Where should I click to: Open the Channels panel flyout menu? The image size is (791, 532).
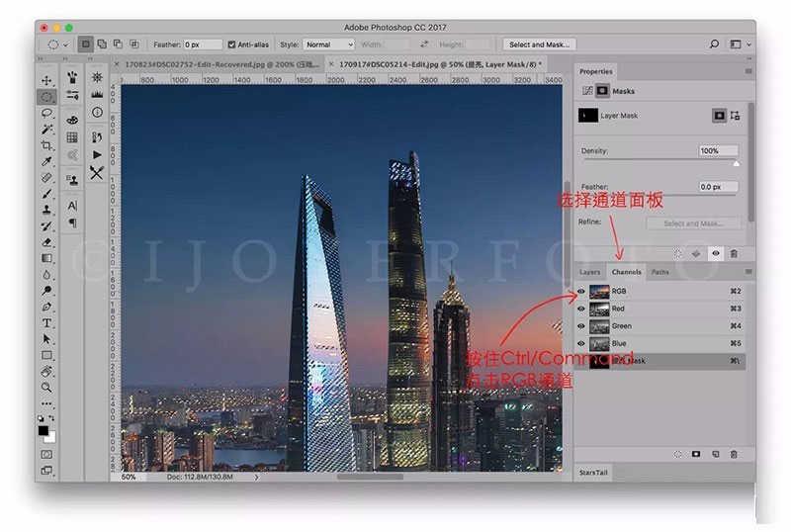coord(748,272)
